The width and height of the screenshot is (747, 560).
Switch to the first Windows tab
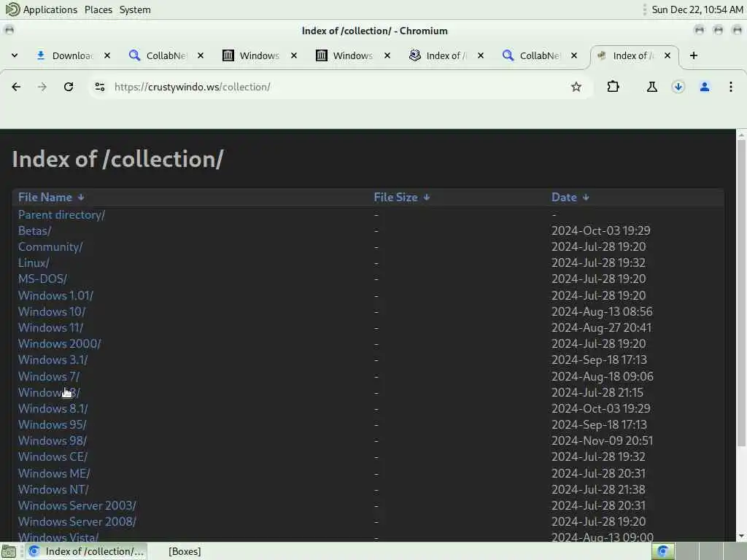click(x=252, y=55)
